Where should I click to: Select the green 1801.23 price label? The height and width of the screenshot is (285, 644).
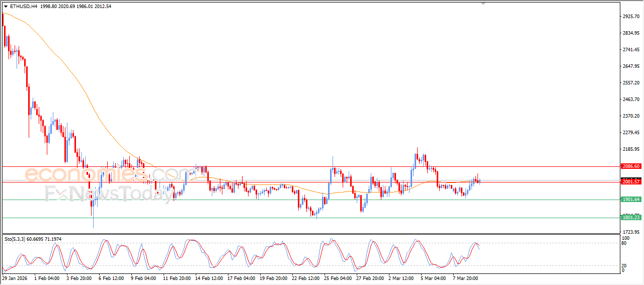[631, 218]
